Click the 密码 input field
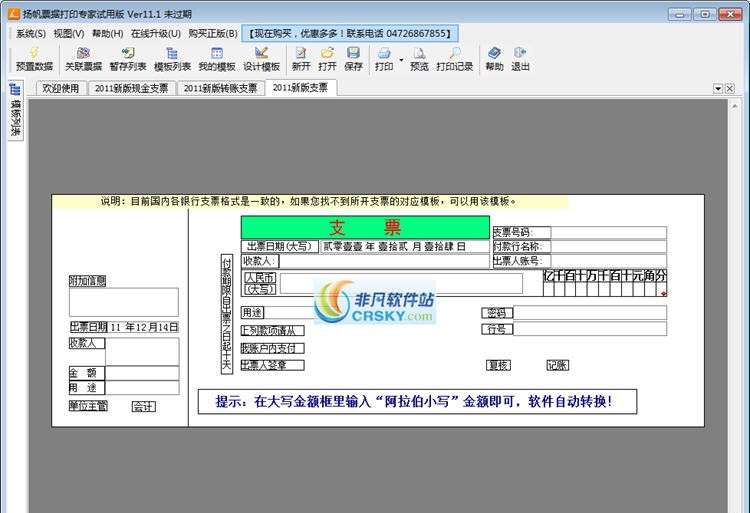The image size is (750, 513). click(589, 313)
